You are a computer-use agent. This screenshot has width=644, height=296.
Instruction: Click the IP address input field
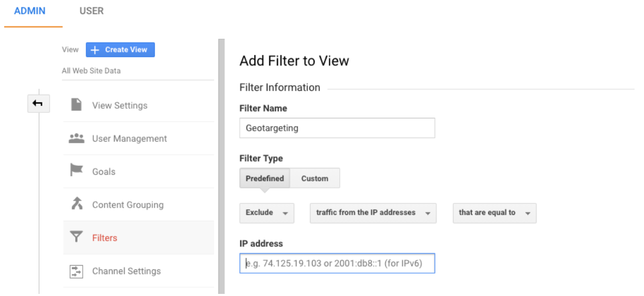(x=337, y=264)
